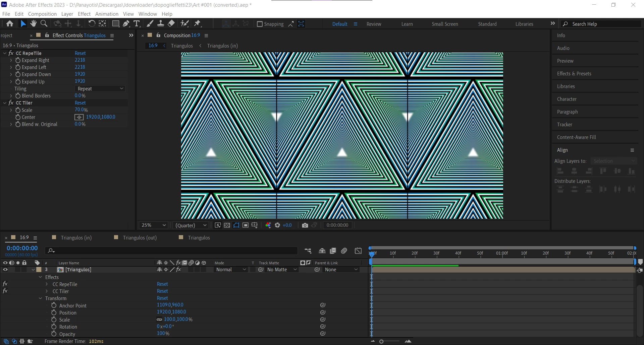Open the Content-Aware Fill panel
Viewport: 644px width, 345px height.
tap(576, 137)
